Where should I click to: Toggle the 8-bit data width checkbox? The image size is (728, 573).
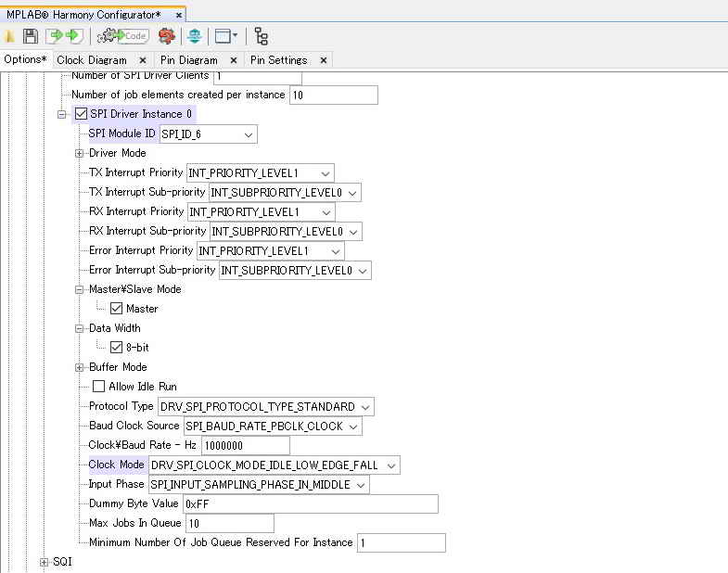point(116,348)
